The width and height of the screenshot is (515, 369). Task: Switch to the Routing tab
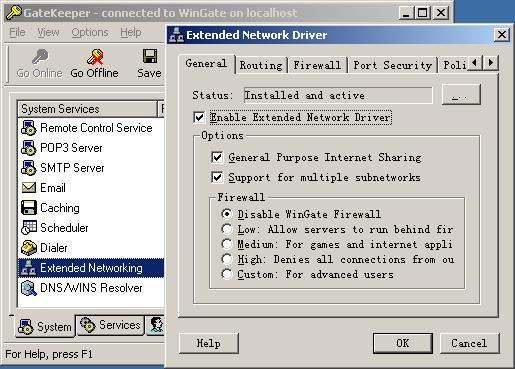(261, 65)
